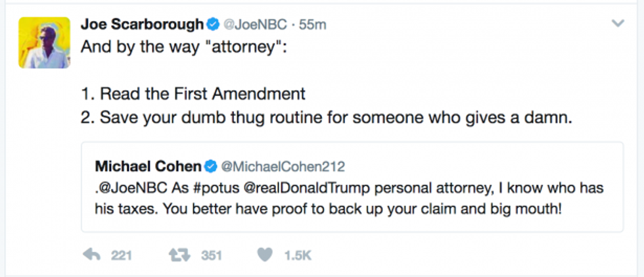Click the reply arrow icon
This screenshot has height=277, width=644.
click(x=93, y=255)
